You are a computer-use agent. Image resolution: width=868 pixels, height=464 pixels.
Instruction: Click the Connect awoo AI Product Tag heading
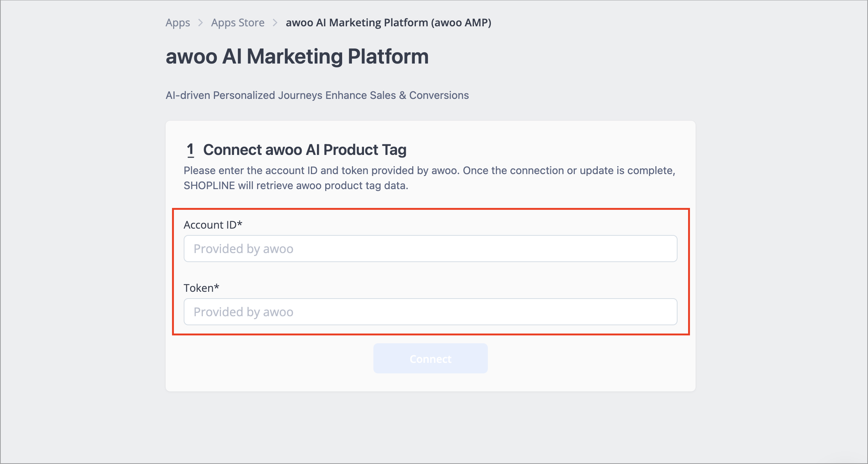pyautogui.click(x=305, y=150)
